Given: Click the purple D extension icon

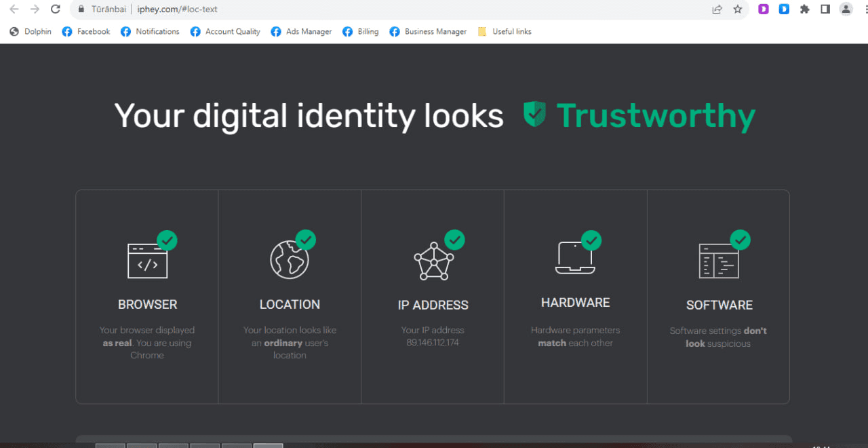Looking at the screenshot, I should pyautogui.click(x=764, y=10).
